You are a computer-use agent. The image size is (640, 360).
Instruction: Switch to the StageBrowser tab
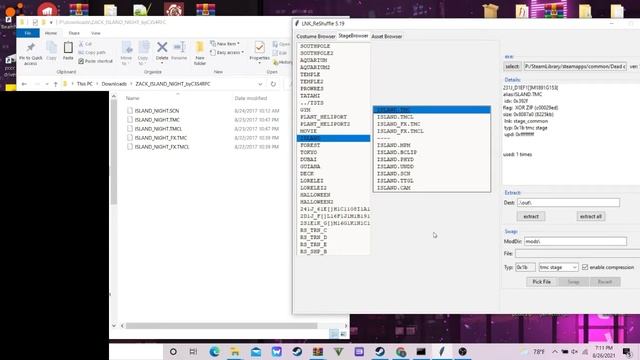click(x=353, y=36)
